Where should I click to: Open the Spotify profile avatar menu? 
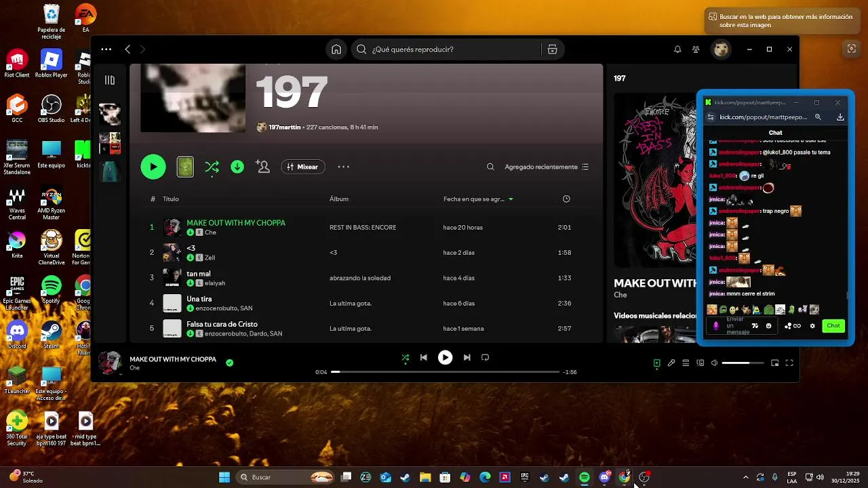tap(721, 49)
